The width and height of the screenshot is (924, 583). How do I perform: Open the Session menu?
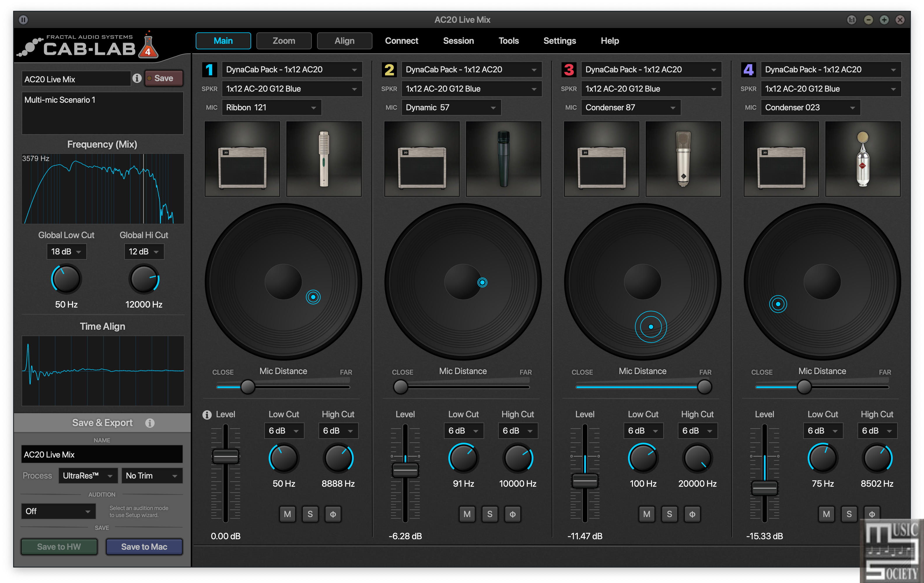coord(459,41)
